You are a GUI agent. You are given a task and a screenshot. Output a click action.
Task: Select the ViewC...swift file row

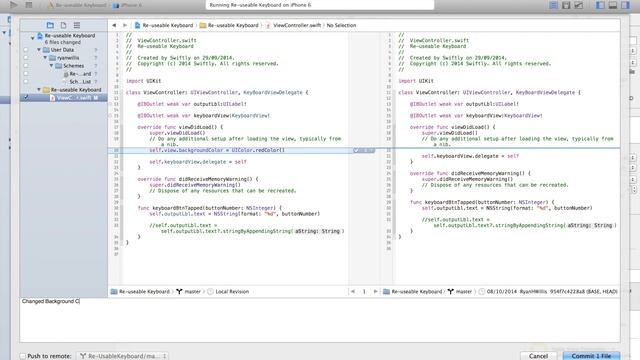pyautogui.click(x=64, y=98)
